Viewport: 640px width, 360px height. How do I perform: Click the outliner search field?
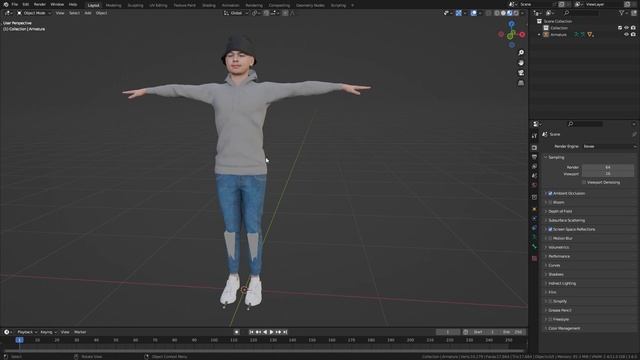582,13
